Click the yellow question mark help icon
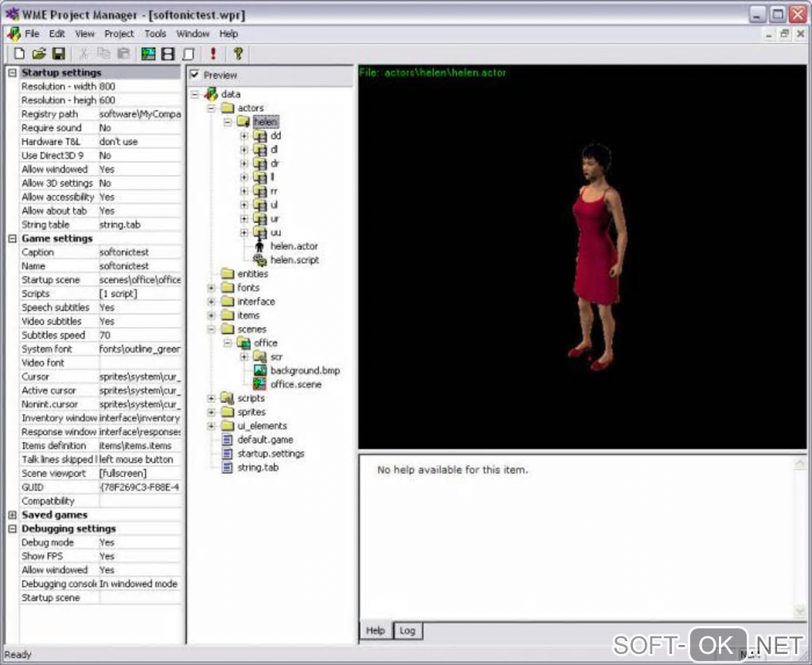Image resolution: width=812 pixels, height=665 pixels. point(238,53)
